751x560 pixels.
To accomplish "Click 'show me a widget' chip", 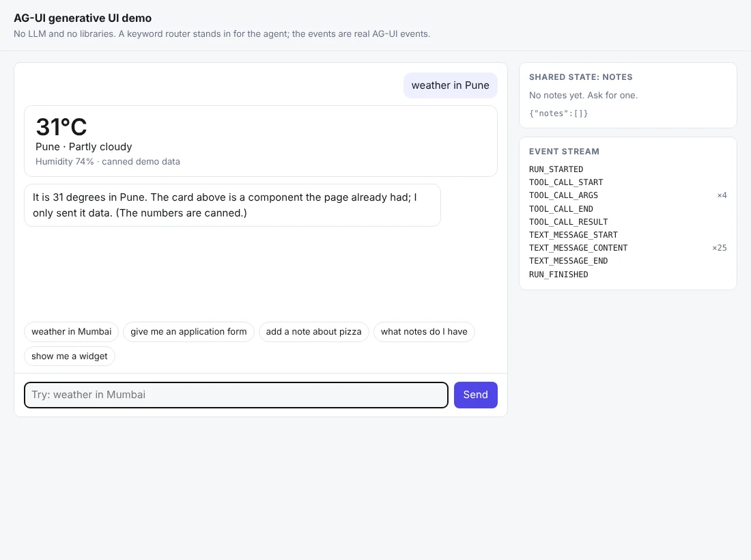I will (x=70, y=356).
